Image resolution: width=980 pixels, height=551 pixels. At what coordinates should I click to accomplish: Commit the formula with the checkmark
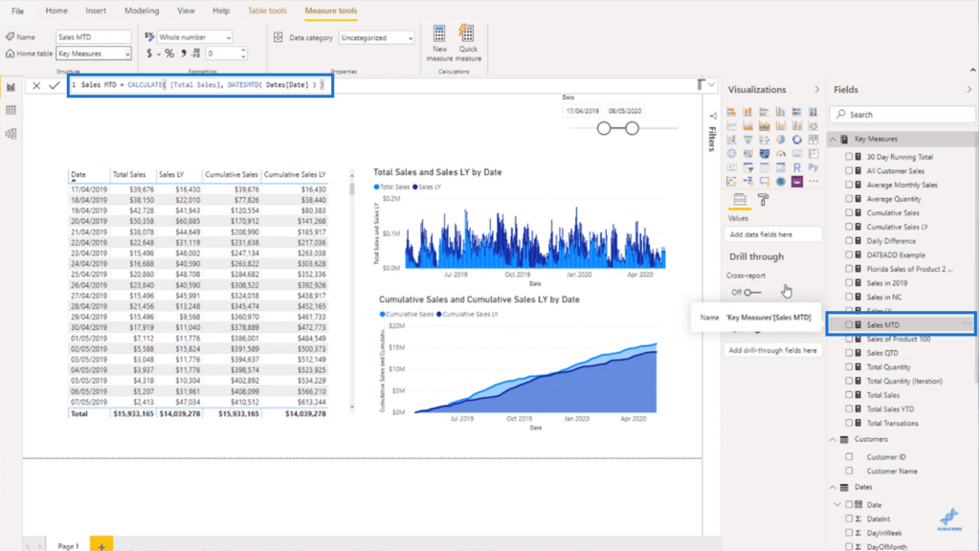tap(55, 85)
